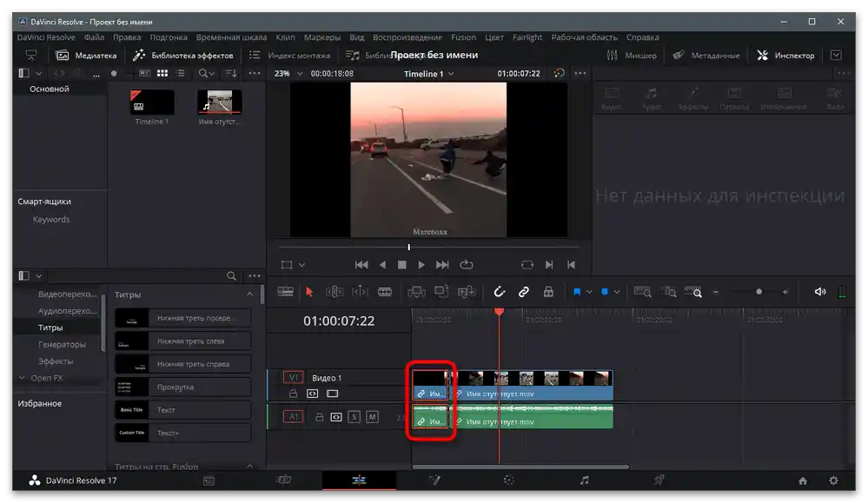Toggle the position lock icon
The height and width of the screenshot is (503, 868).
pyautogui.click(x=548, y=292)
